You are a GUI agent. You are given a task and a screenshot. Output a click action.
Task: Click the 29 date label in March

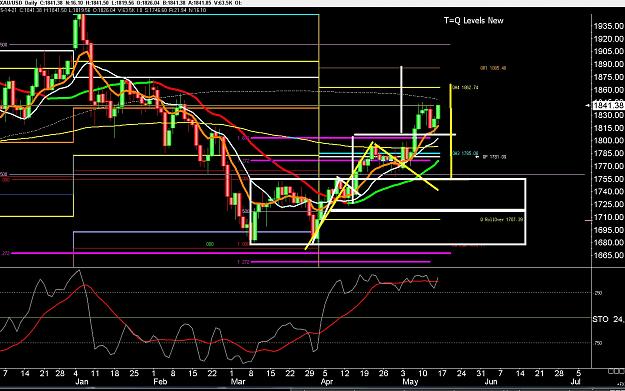[x=309, y=373]
